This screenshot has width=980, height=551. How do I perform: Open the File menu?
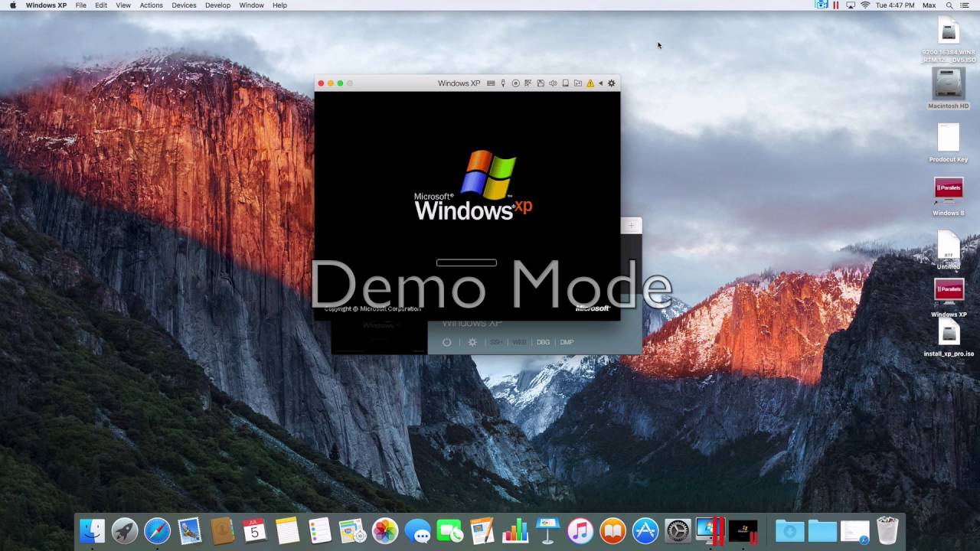(80, 5)
